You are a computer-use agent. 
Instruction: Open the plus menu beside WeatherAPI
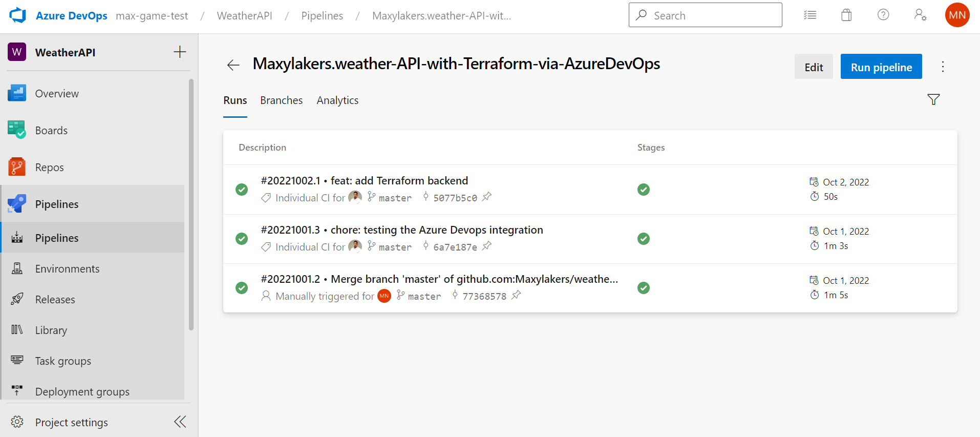click(180, 52)
